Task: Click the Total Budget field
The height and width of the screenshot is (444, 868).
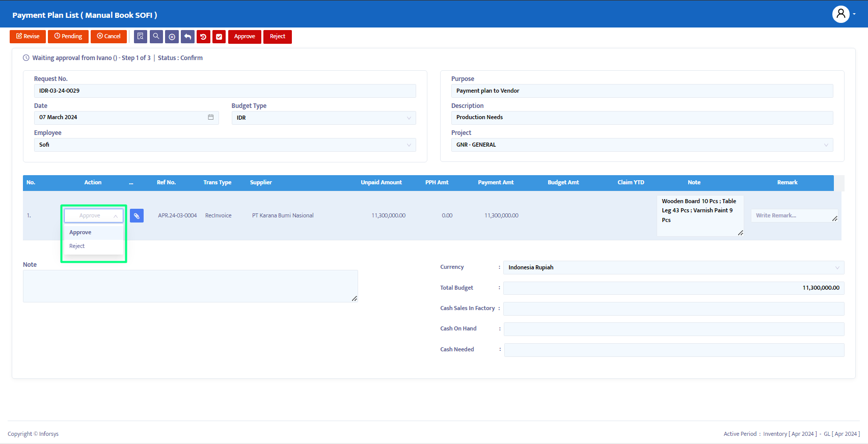Action: point(673,288)
